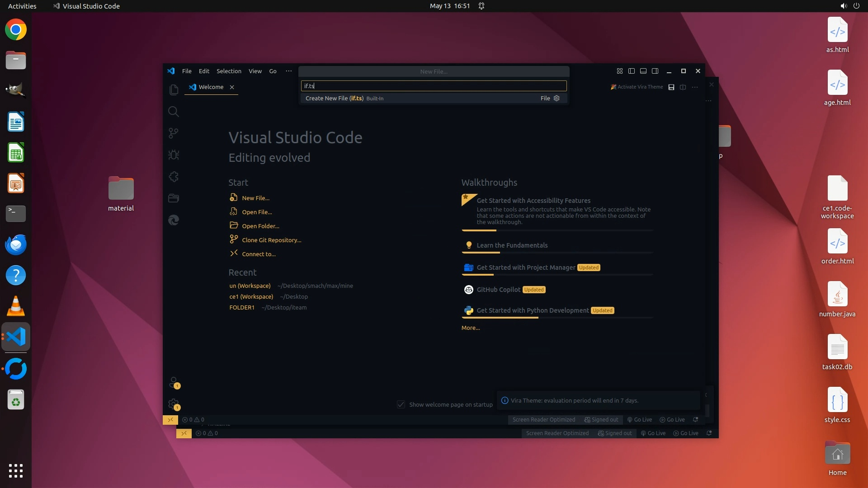Open the Source Control view
The image size is (868, 488).
174,133
